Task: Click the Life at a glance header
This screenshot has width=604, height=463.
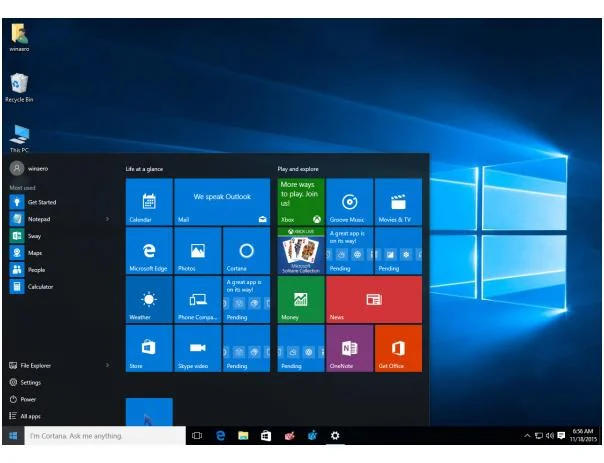Action: [x=144, y=169]
